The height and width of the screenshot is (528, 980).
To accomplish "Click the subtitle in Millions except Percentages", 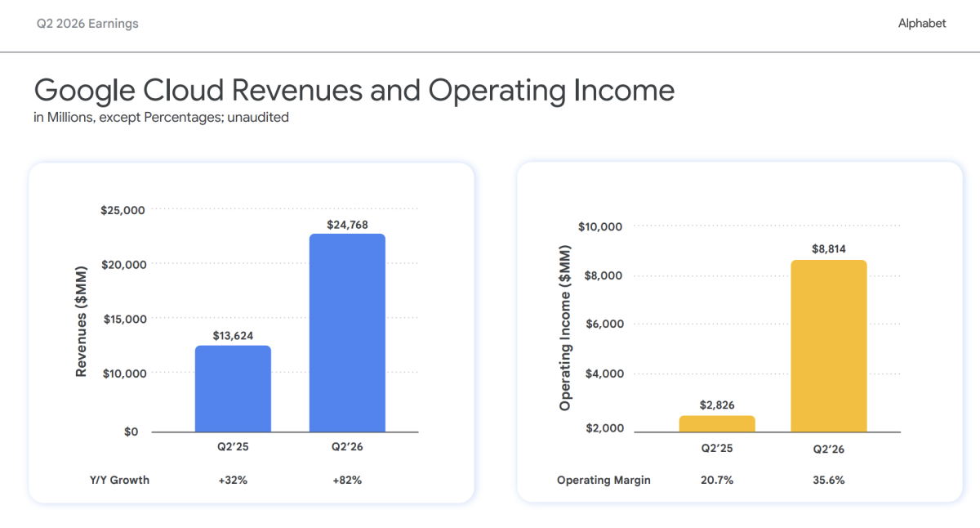I will (x=161, y=118).
